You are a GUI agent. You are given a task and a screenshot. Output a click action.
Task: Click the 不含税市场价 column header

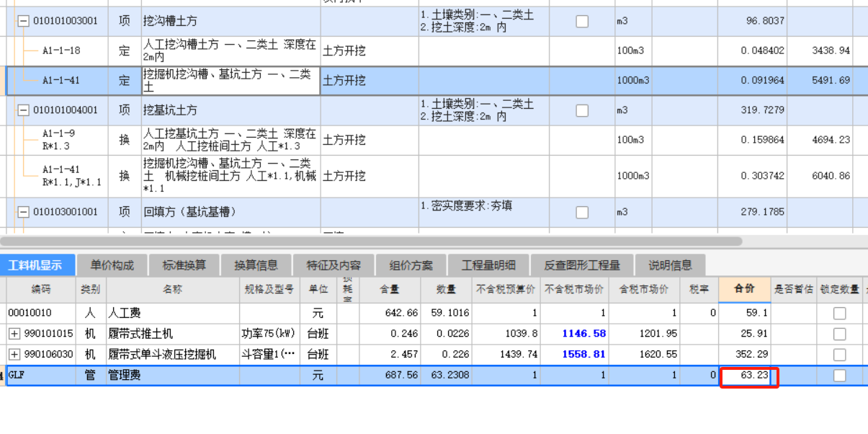575,289
